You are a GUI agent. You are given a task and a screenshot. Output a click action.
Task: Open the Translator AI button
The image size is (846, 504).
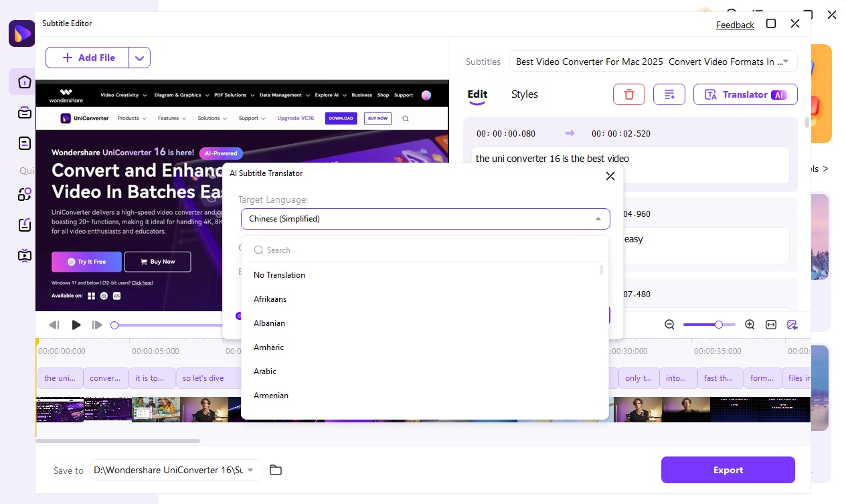(x=746, y=94)
